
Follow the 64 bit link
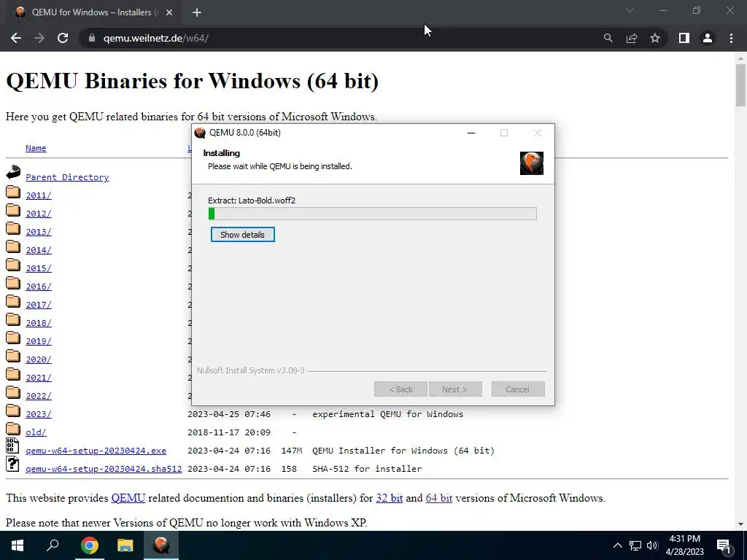(438, 498)
